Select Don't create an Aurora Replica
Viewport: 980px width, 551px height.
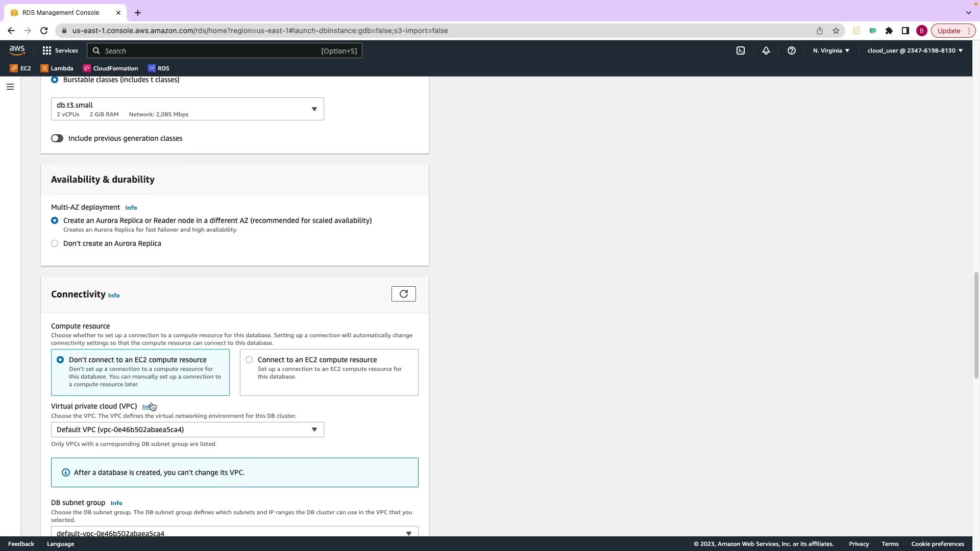55,243
